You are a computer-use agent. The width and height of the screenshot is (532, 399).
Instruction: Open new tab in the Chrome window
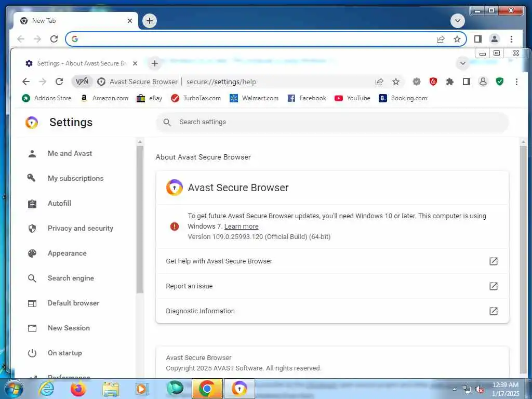pyautogui.click(x=150, y=21)
